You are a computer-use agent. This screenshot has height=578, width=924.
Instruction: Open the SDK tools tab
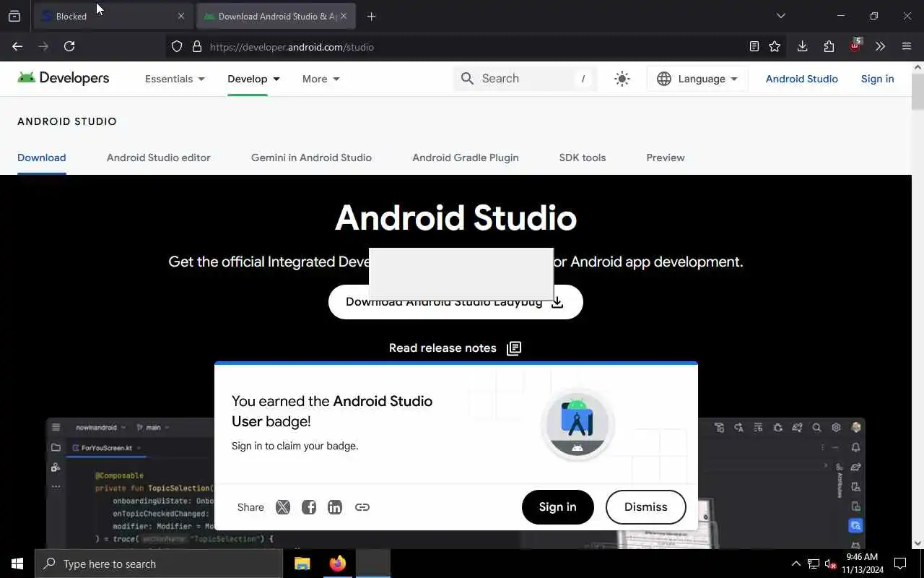pyautogui.click(x=583, y=158)
